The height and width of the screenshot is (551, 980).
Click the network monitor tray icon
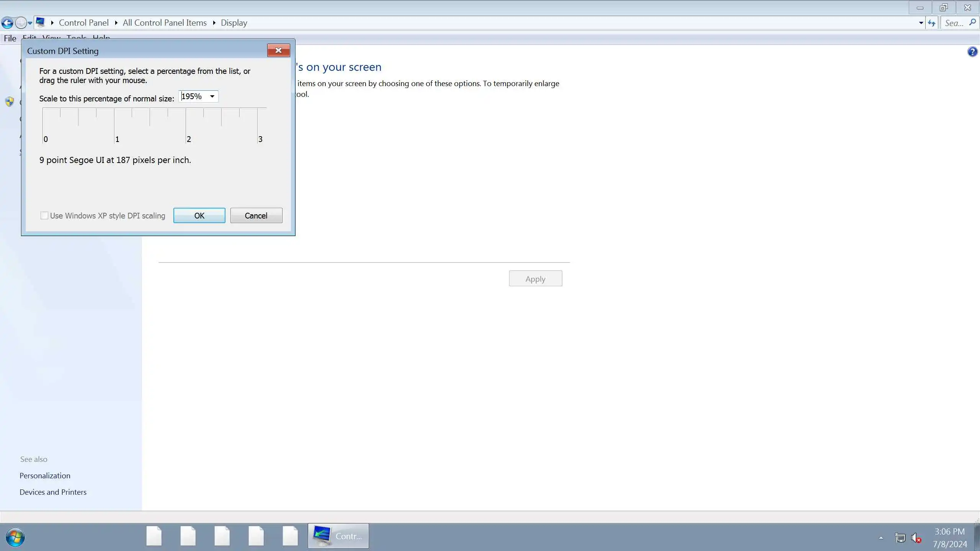coord(900,538)
